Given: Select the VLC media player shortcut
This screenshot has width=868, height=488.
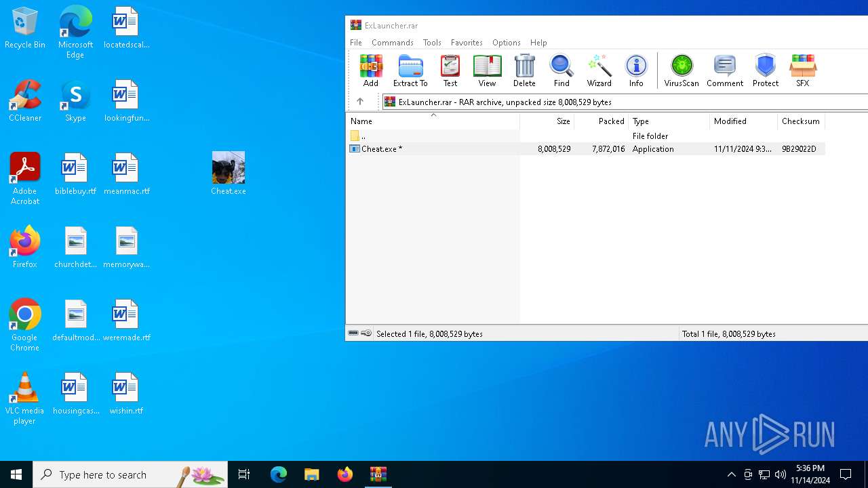Looking at the screenshot, I should click(25, 399).
